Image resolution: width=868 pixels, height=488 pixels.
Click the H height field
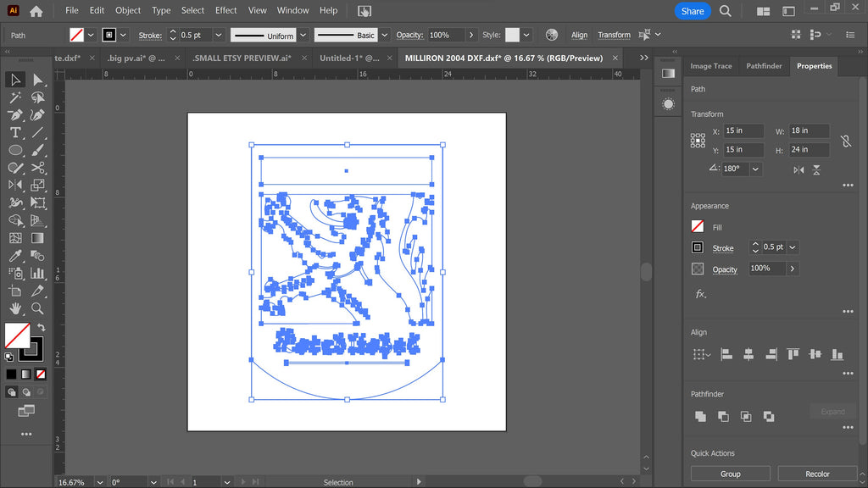(809, 150)
